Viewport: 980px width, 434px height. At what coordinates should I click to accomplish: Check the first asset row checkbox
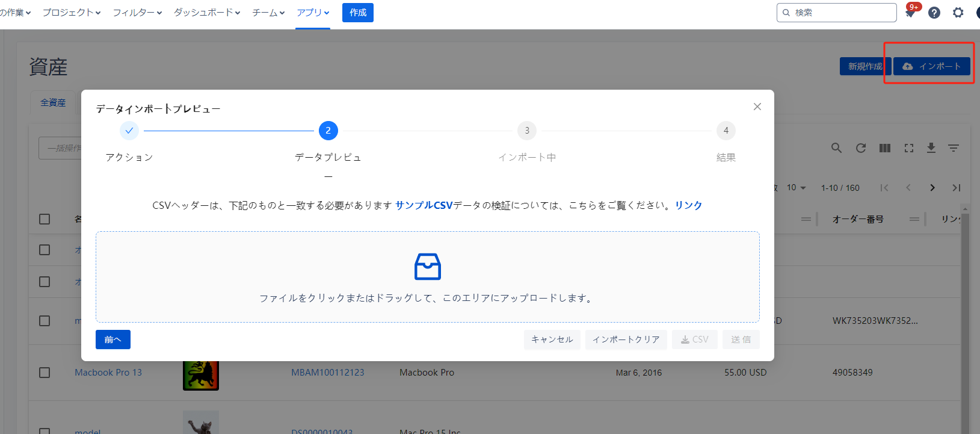[45, 250]
